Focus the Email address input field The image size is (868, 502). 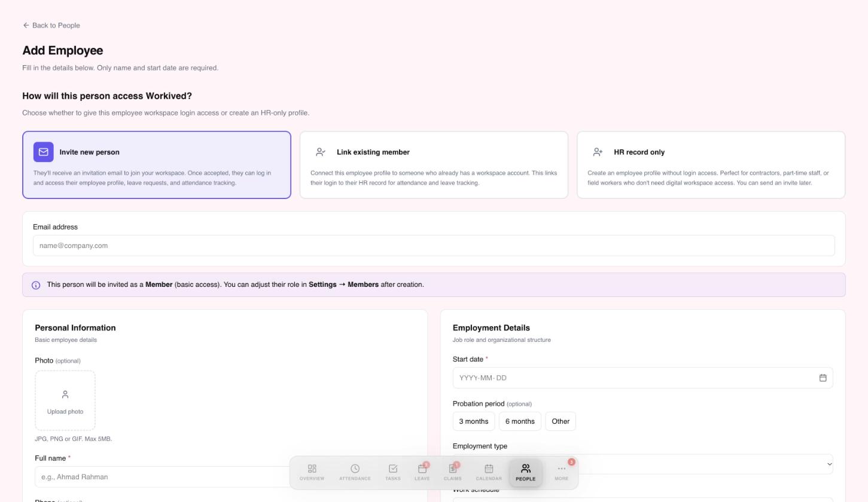[434, 246]
